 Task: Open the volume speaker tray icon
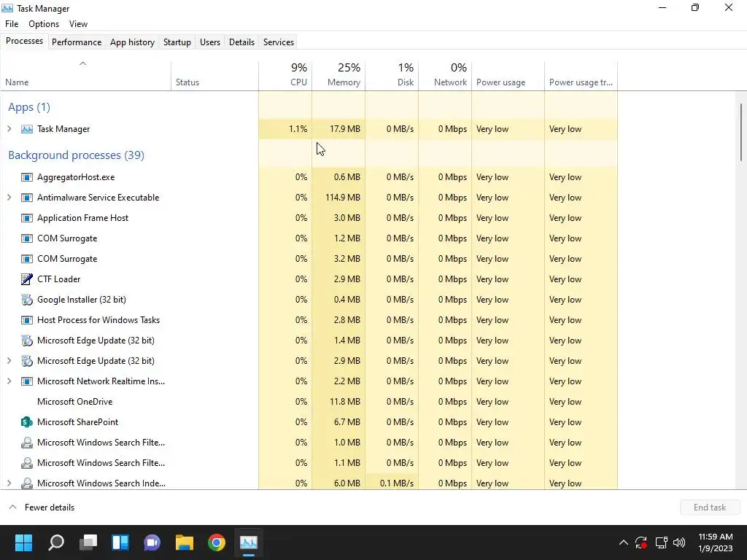pyautogui.click(x=679, y=542)
